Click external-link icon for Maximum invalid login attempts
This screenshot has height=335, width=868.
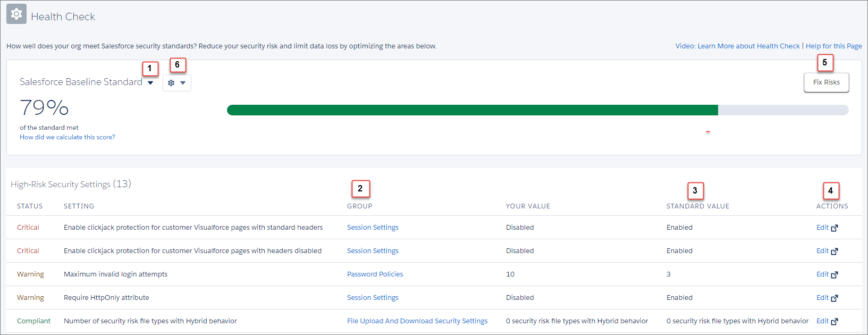(835, 275)
